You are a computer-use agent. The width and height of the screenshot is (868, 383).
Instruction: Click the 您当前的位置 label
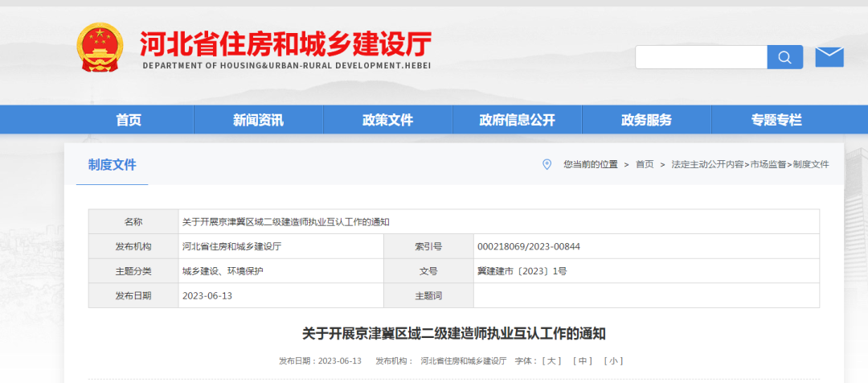[591, 165]
